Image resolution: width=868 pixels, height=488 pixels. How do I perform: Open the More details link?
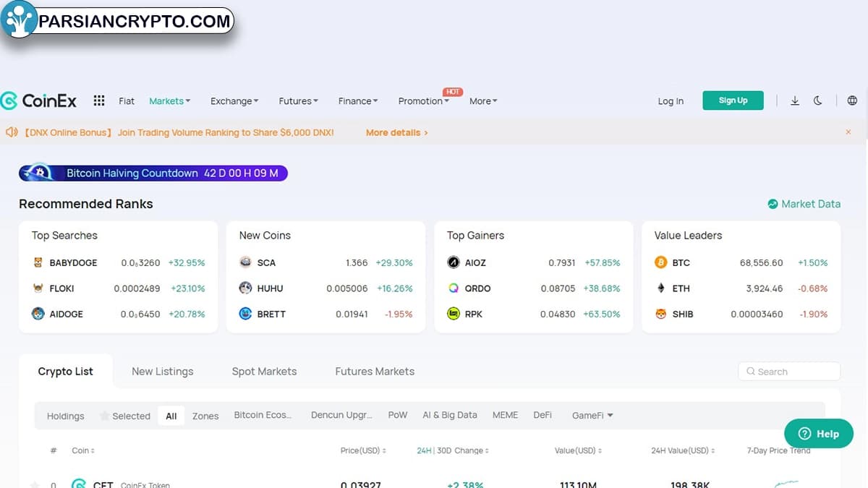pyautogui.click(x=396, y=132)
